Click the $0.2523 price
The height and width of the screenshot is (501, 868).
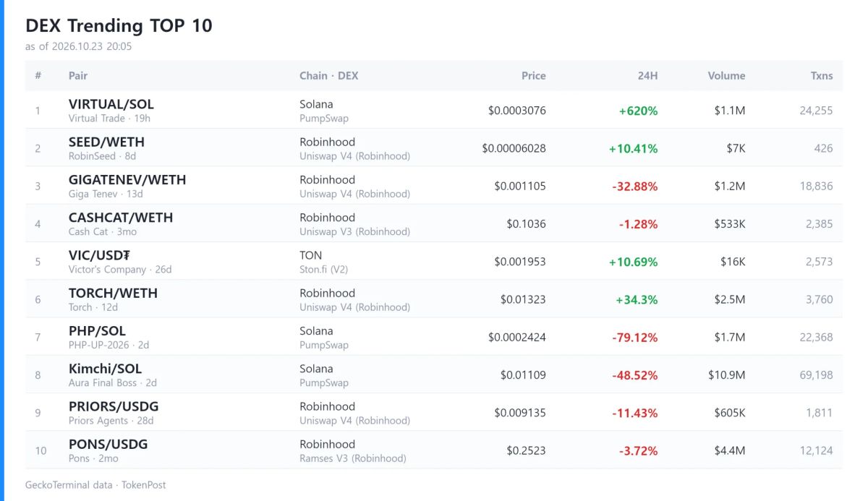[x=526, y=450]
